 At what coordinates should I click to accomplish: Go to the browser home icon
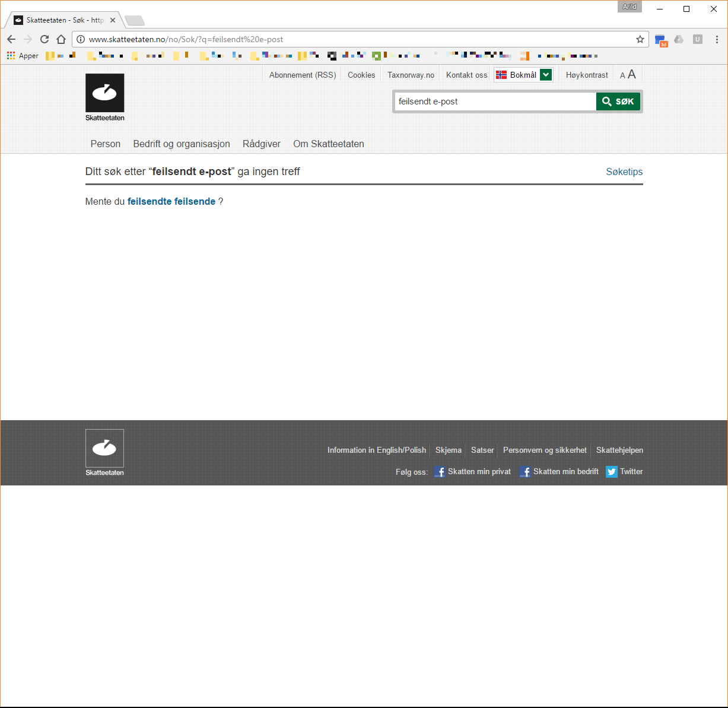[61, 39]
